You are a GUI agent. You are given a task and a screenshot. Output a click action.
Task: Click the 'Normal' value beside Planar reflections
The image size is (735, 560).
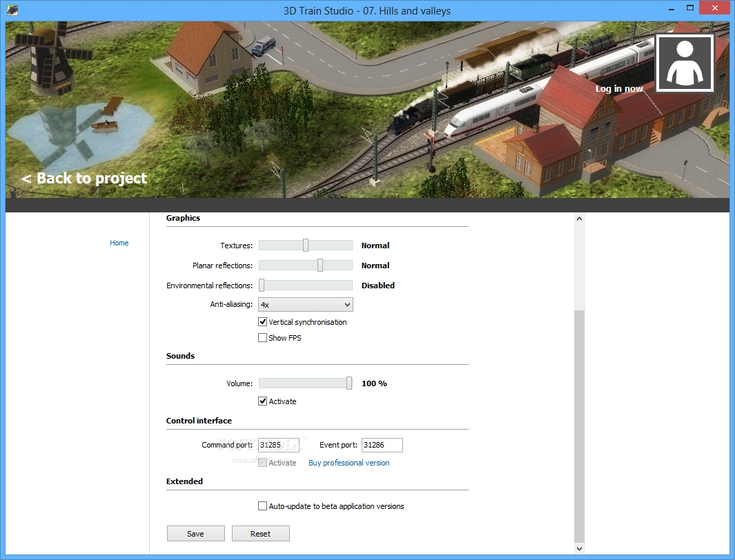click(x=375, y=266)
